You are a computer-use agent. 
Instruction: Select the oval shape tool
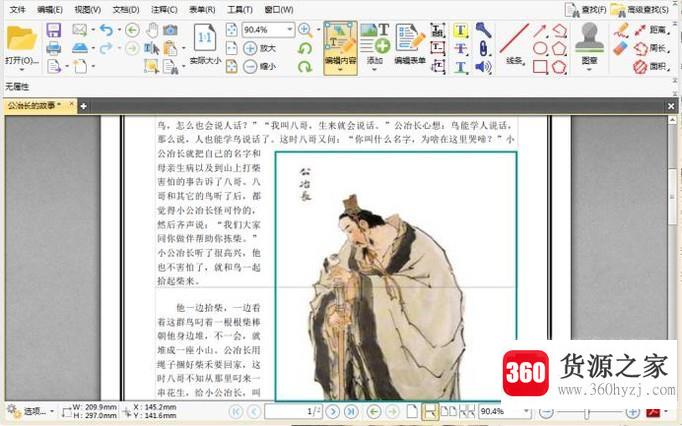click(540, 48)
